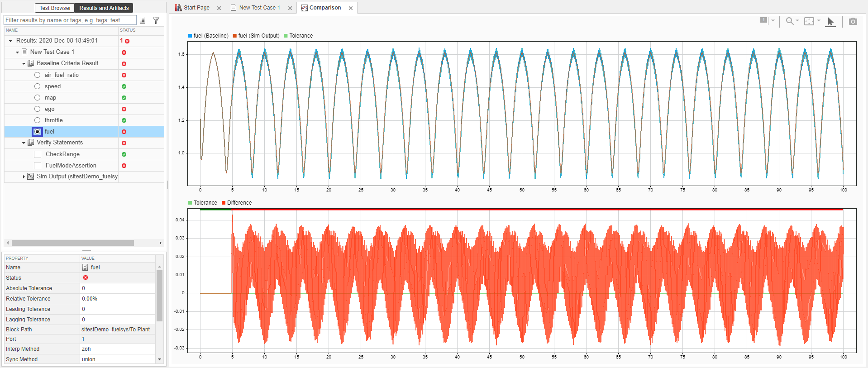
Task: Collapse the Verify Statements node
Action: [24, 143]
